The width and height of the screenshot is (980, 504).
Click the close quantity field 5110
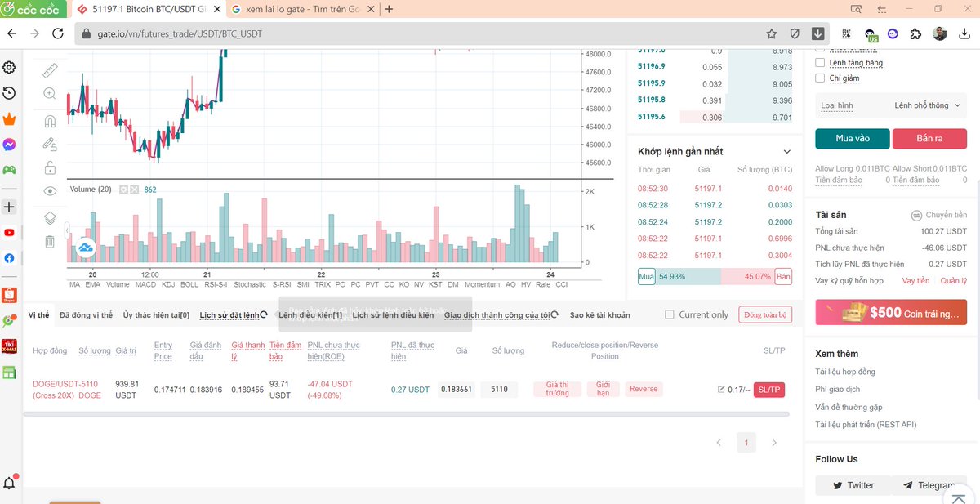499,390
